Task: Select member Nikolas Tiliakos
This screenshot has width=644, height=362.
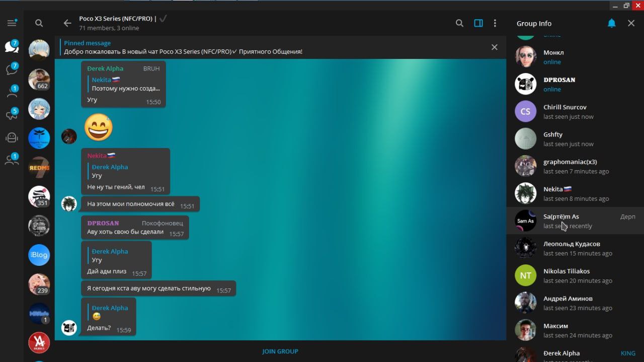Action: (x=575, y=275)
